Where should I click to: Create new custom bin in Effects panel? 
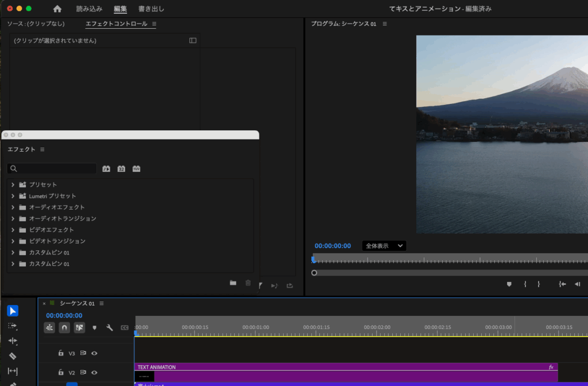tap(233, 283)
